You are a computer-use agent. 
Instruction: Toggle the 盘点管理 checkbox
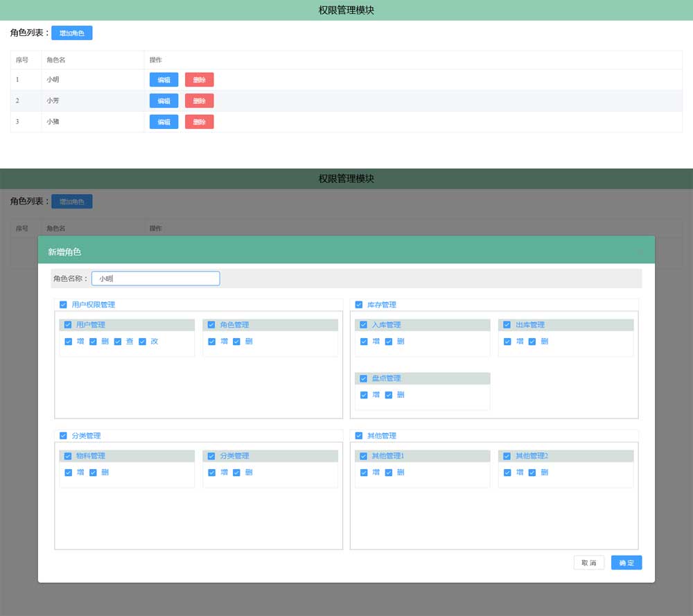[364, 378]
